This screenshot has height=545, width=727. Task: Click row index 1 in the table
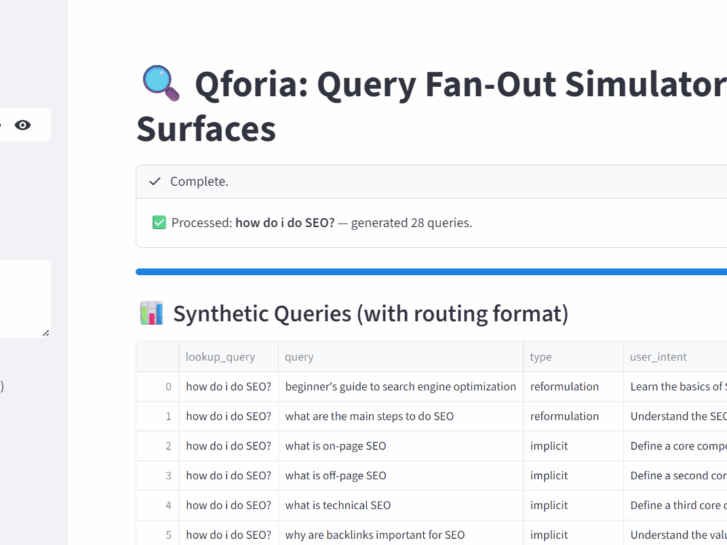click(x=158, y=416)
